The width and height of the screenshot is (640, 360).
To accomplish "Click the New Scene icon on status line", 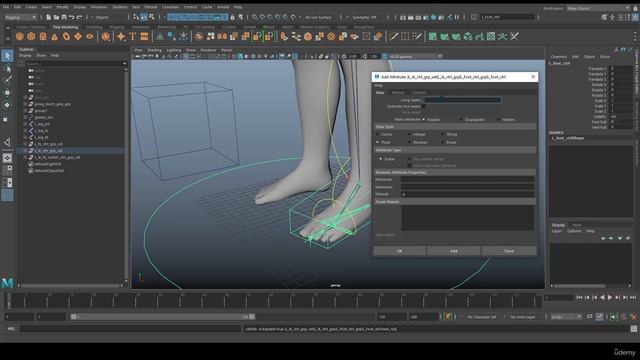I will pyautogui.click(x=49, y=17).
